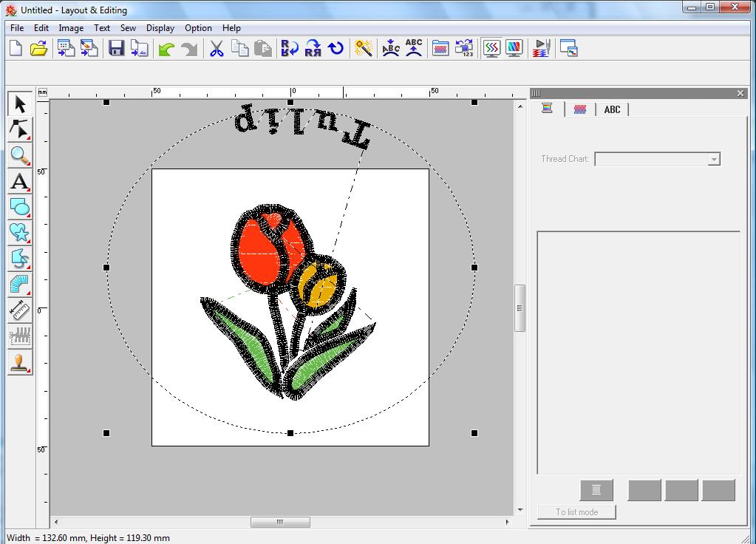The width and height of the screenshot is (756, 544).
Task: Click the monitor icon showing colored stripes
Action: pos(514,48)
